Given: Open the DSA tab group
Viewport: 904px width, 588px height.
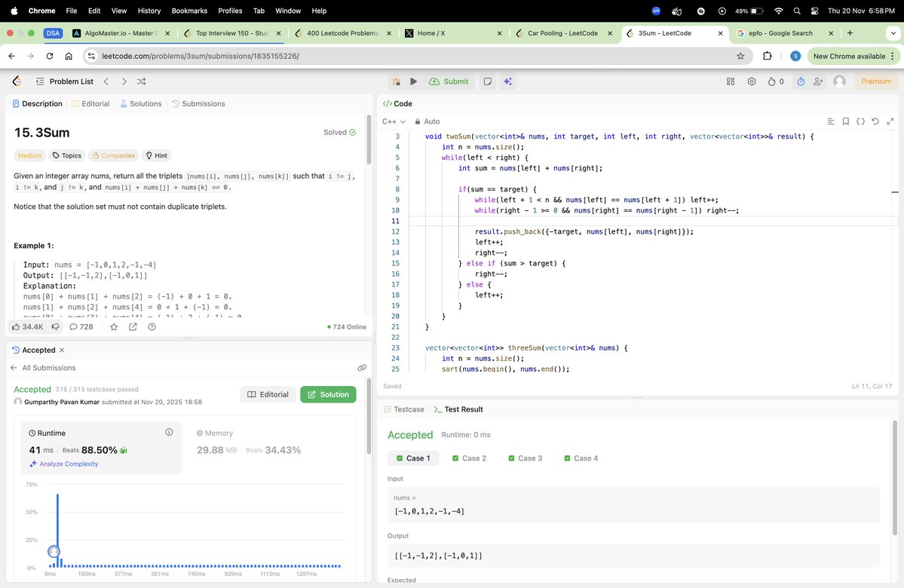Looking at the screenshot, I should pyautogui.click(x=53, y=33).
